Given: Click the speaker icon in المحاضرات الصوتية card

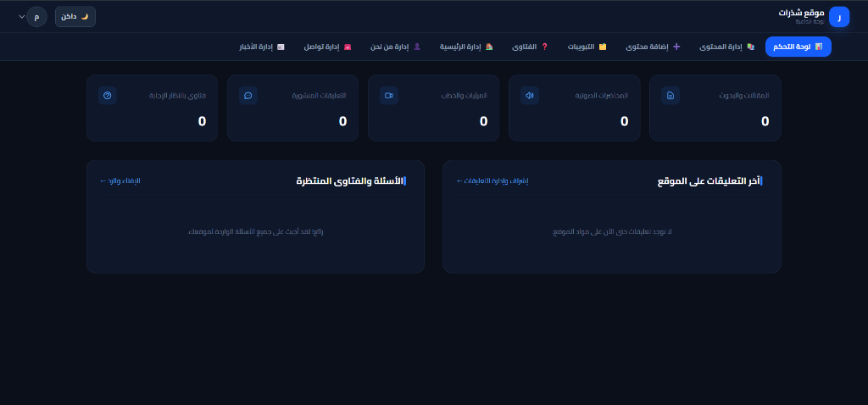Looking at the screenshot, I should click(x=530, y=96).
